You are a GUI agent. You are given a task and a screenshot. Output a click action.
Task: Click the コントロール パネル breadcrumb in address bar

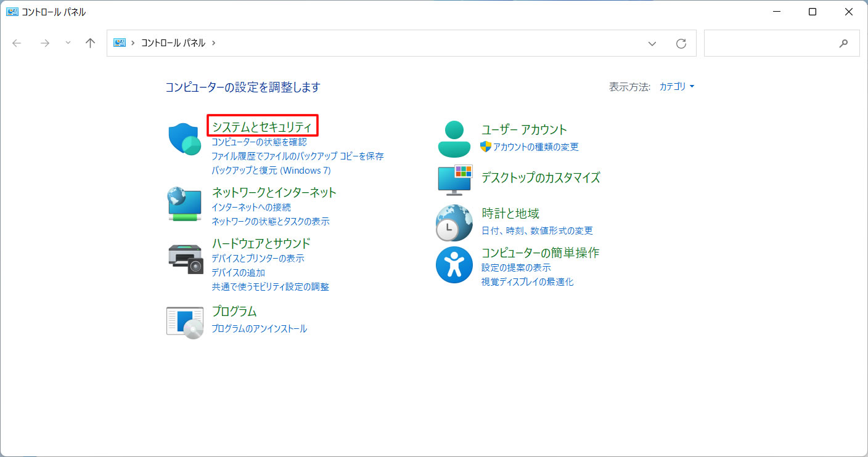174,43
